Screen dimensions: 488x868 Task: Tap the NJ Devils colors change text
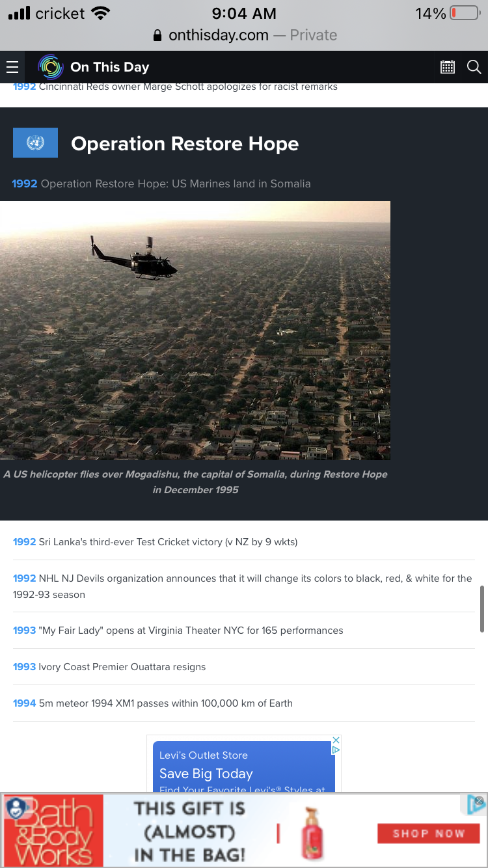(x=243, y=586)
